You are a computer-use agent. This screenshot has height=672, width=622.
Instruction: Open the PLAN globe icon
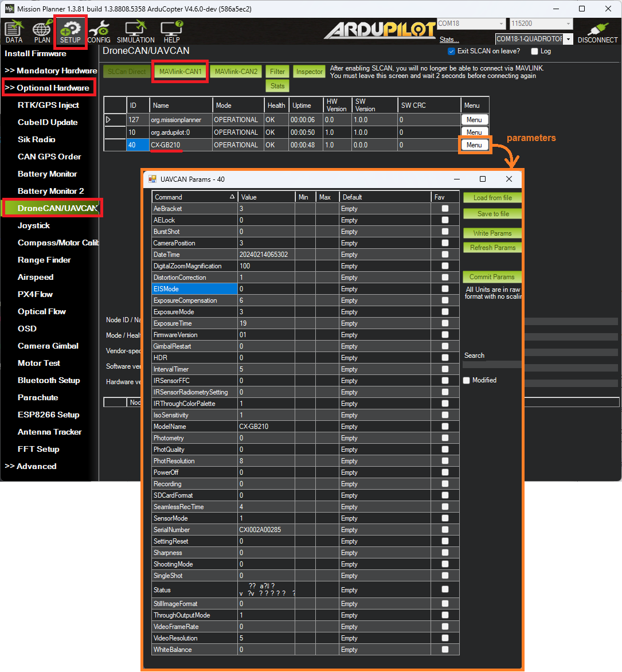point(42,29)
